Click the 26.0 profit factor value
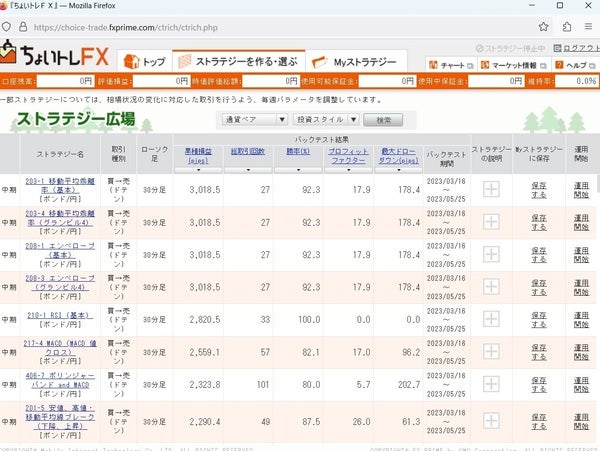600x451 pixels. pos(361,422)
